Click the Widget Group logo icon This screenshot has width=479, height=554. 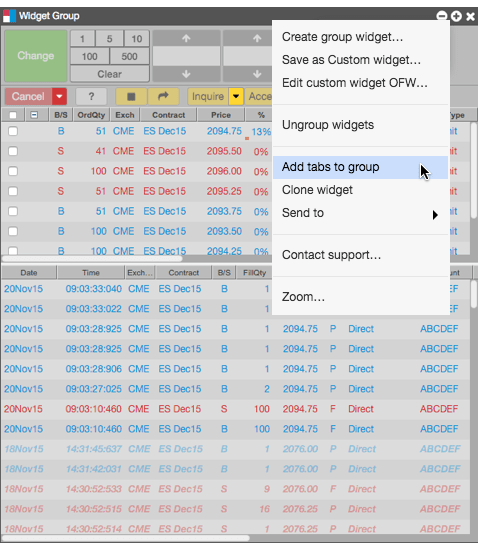tap(10, 16)
